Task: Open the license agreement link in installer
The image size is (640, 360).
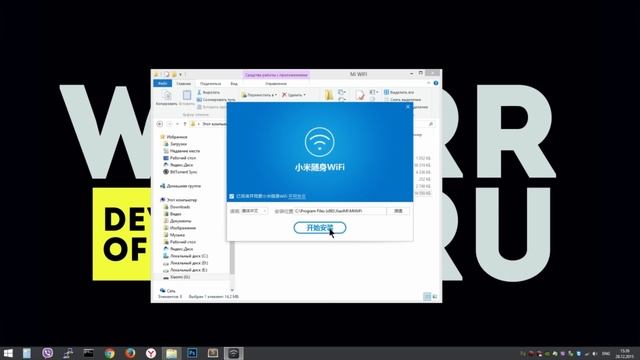Action: [297, 196]
